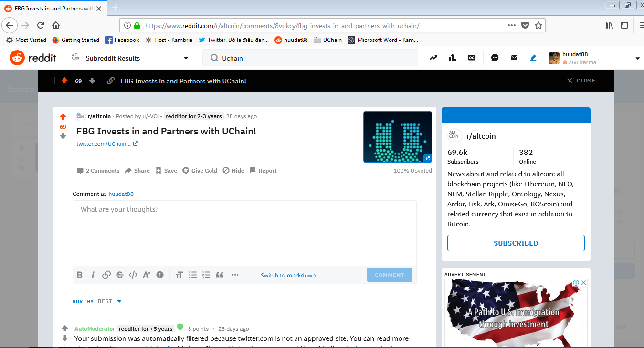Apply bold formatting in comment editor

point(80,275)
